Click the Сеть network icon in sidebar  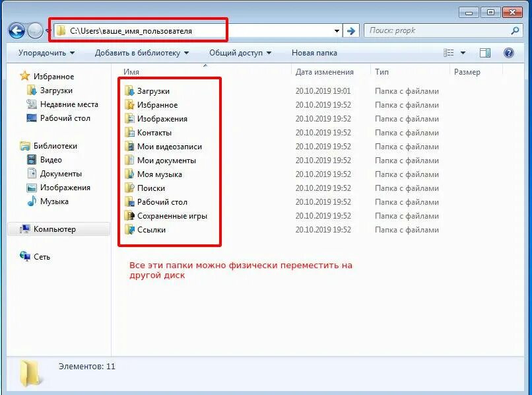click(25, 256)
